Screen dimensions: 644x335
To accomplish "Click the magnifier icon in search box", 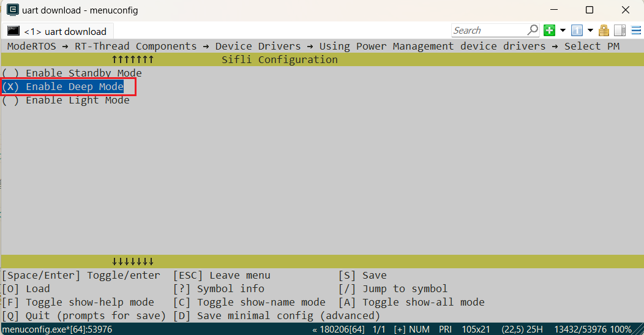I will click(x=533, y=30).
